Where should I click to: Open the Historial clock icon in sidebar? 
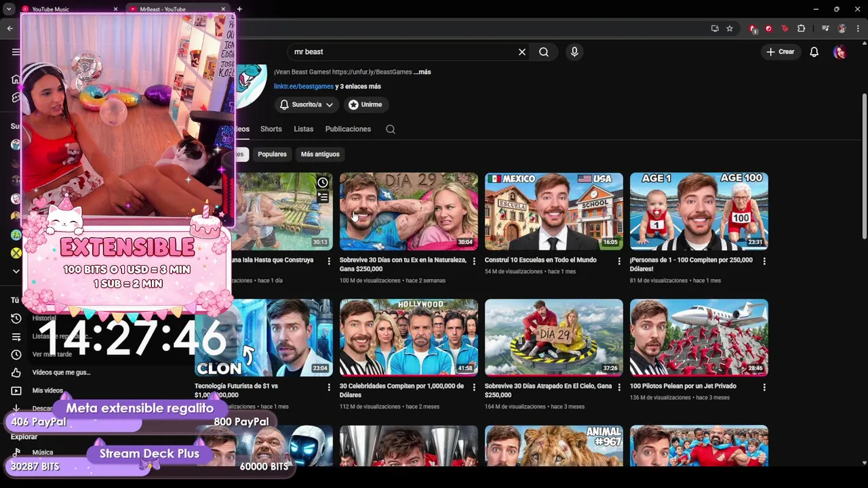click(16, 319)
